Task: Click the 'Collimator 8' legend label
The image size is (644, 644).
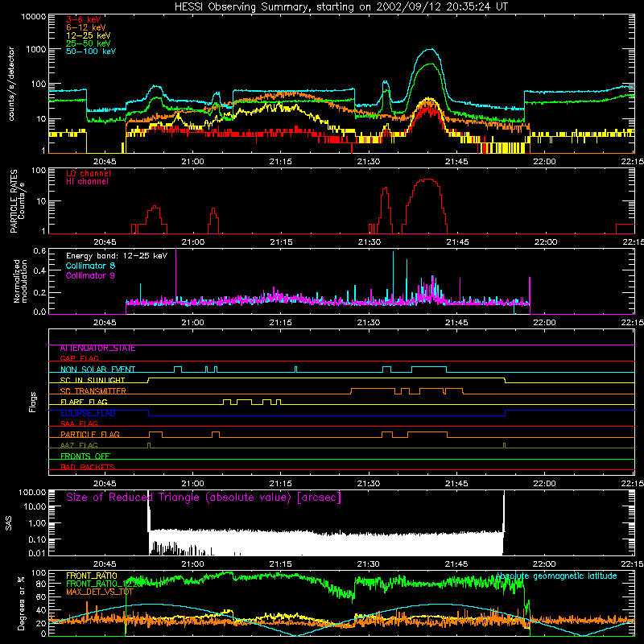Action: (90, 266)
